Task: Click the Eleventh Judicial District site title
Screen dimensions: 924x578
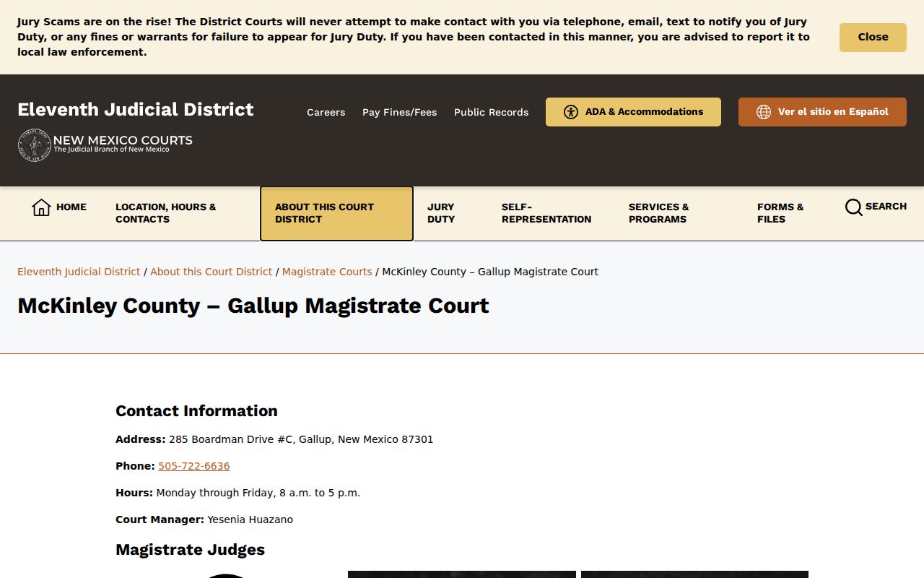Action: [136, 109]
